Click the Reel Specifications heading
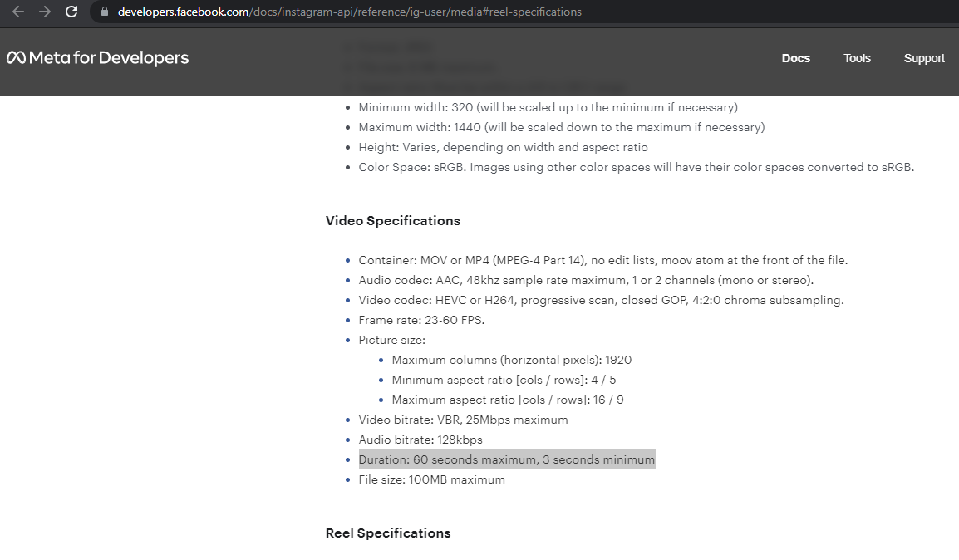This screenshot has height=560, width=959. tap(388, 533)
